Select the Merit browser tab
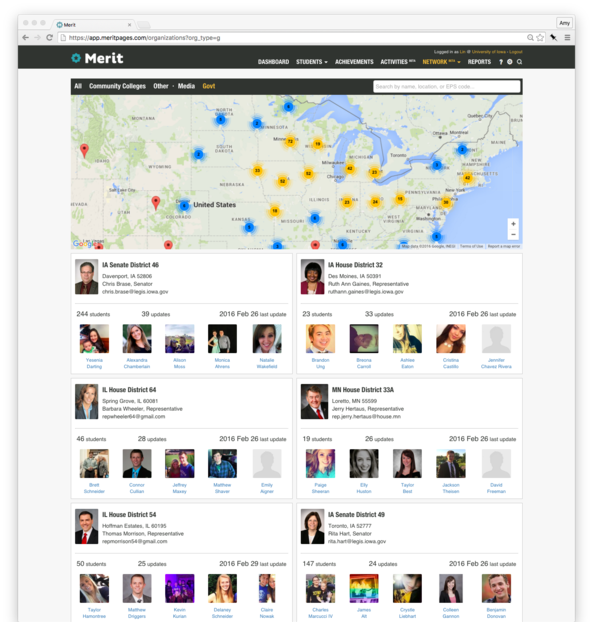The width and height of the screenshot is (592, 622). (x=94, y=25)
